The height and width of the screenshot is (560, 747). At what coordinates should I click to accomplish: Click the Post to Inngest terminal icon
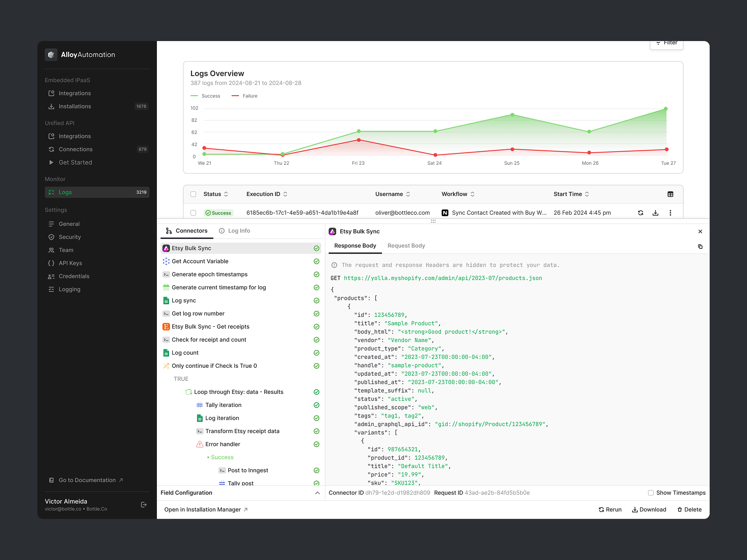222,470
